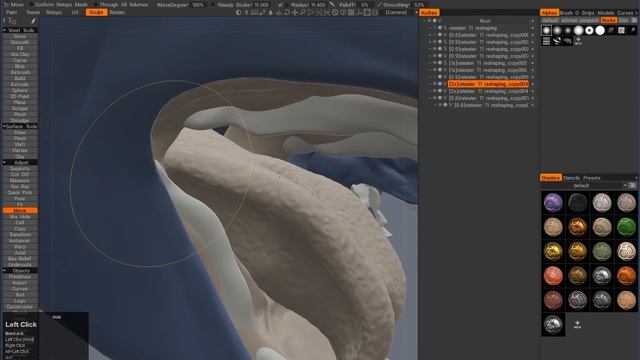Apply the salmon red shader sphere
Viewport: 640px width, 360px height.
tap(553, 276)
